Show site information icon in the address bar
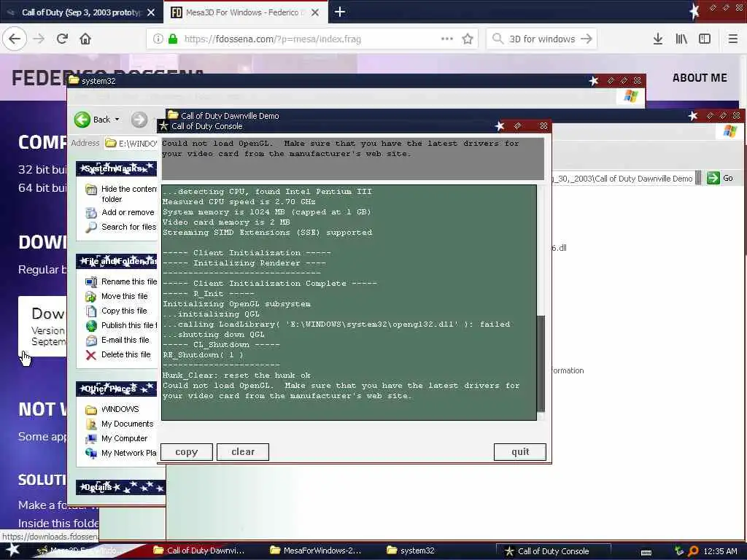Image resolution: width=747 pixels, height=560 pixels. (x=158, y=39)
